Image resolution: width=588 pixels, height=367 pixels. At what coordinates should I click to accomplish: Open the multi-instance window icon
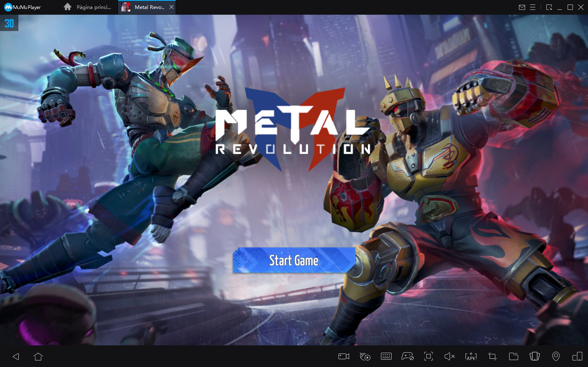coord(577,356)
